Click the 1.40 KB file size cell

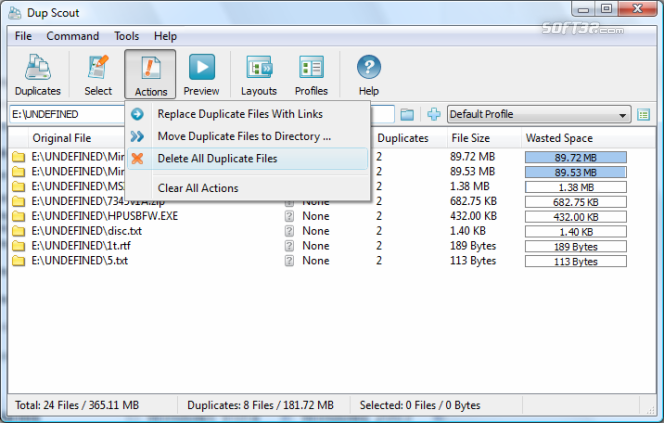click(x=468, y=231)
